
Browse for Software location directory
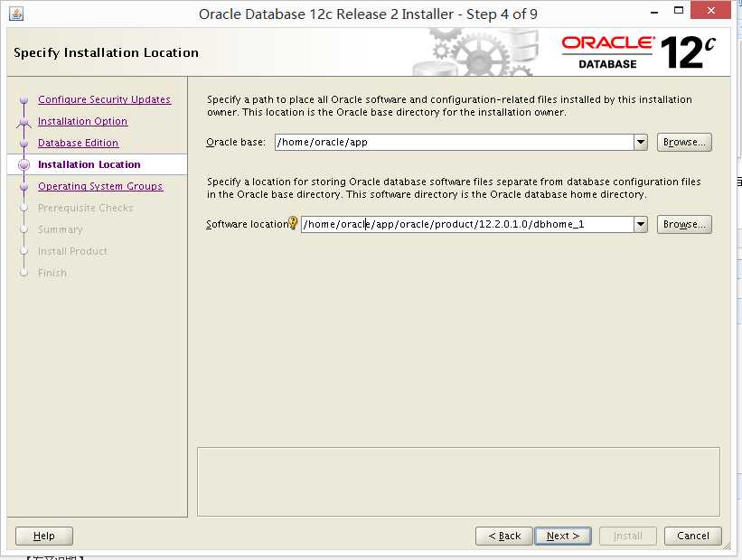pos(684,224)
